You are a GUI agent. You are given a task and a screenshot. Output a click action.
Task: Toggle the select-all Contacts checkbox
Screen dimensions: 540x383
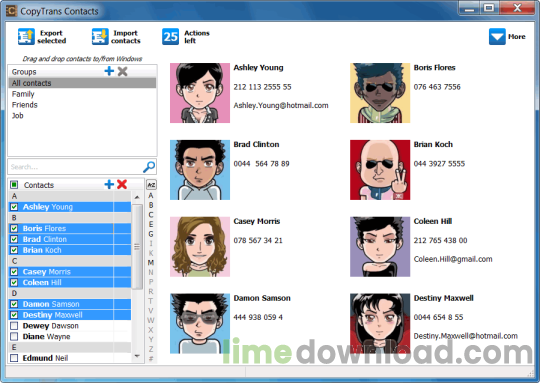pyautogui.click(x=14, y=185)
